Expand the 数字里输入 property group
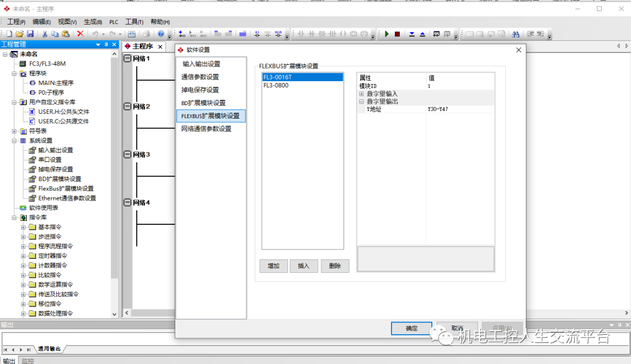631x364 pixels. coord(362,93)
